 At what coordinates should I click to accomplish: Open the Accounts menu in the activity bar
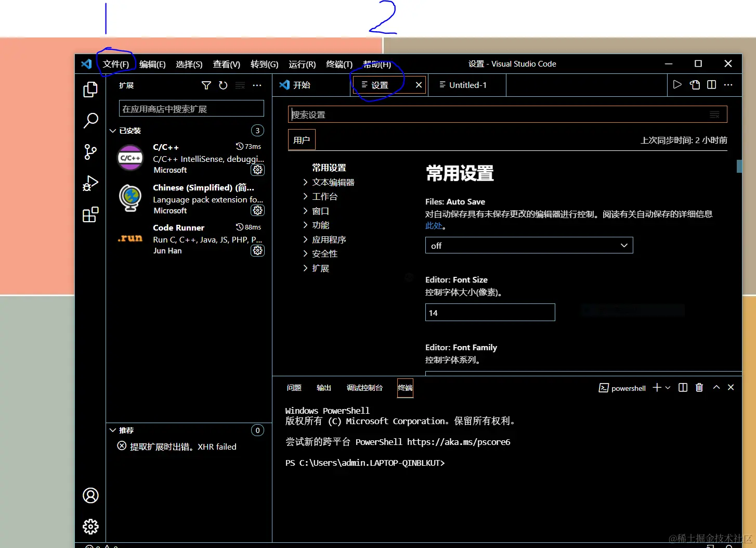pyautogui.click(x=90, y=495)
